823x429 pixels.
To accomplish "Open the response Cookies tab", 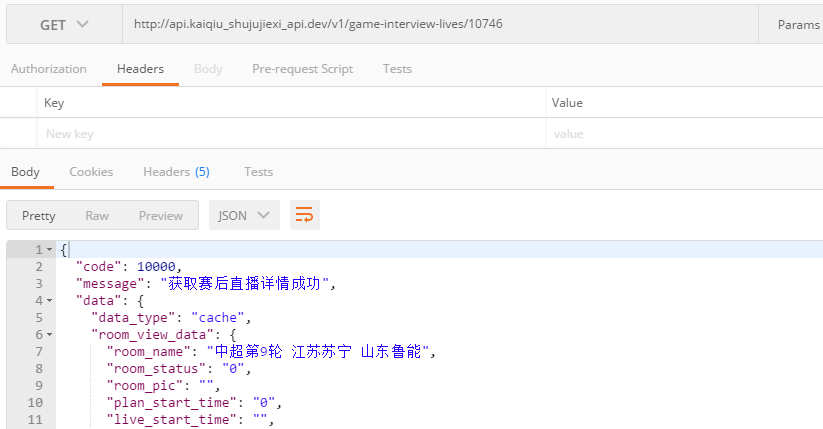I will (91, 172).
